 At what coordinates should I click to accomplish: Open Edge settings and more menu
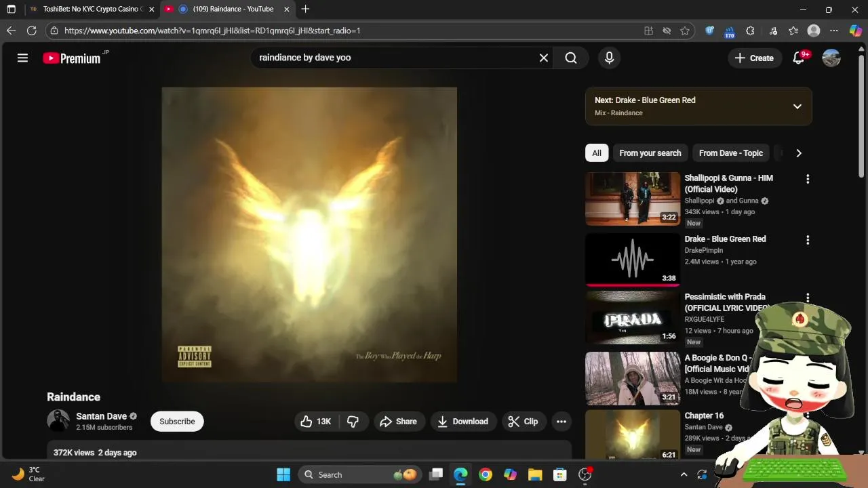coord(834,30)
